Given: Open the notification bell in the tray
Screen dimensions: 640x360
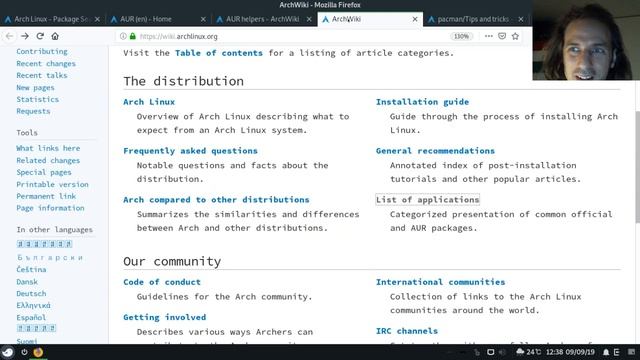Looking at the screenshot, I should [606, 352].
